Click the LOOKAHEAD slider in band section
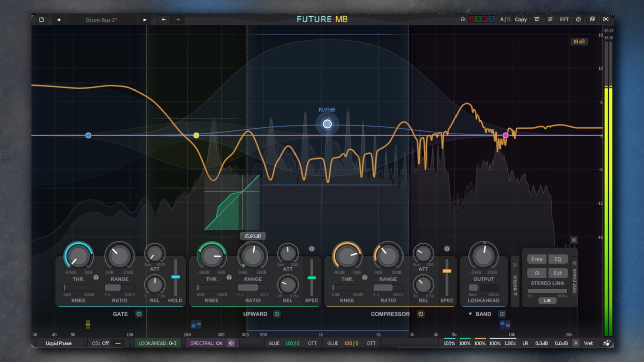This screenshot has width=644, height=362. tap(484, 288)
